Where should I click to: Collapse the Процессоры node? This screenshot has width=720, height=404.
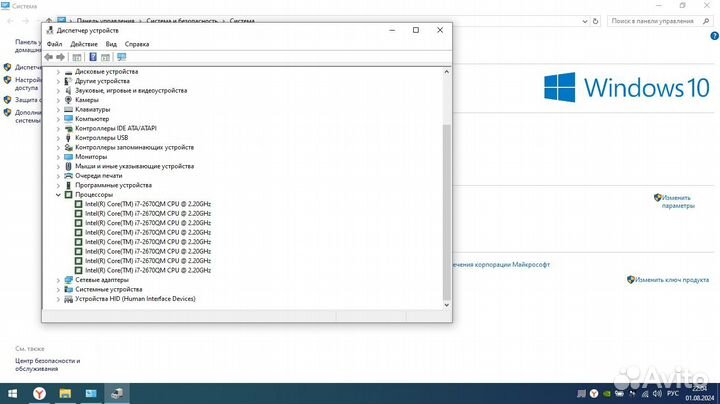[58, 195]
